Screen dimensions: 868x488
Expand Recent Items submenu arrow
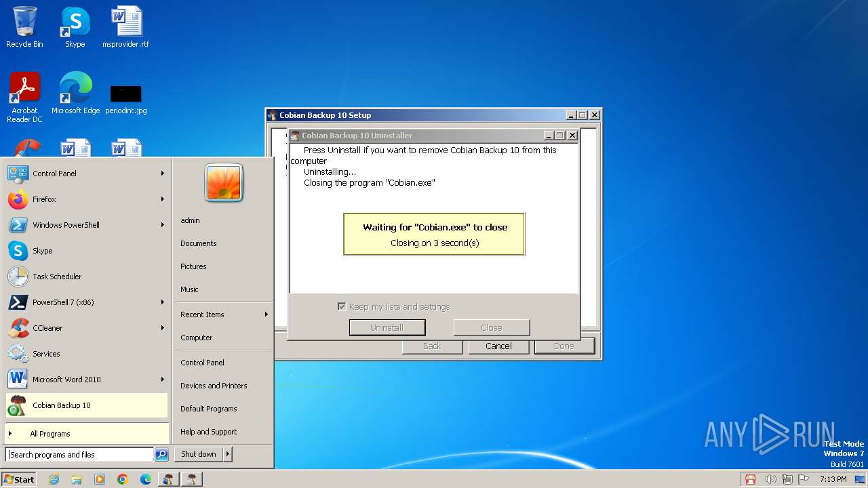pos(267,314)
